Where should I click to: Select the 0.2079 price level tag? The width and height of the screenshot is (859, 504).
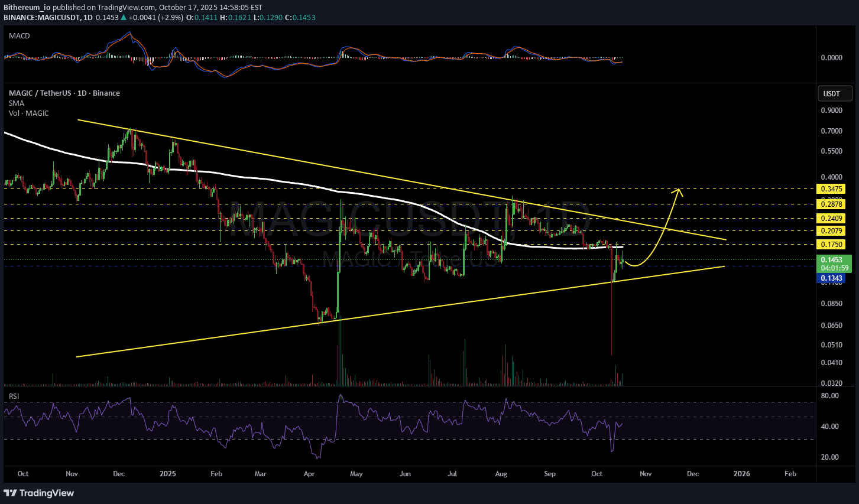pyautogui.click(x=831, y=231)
